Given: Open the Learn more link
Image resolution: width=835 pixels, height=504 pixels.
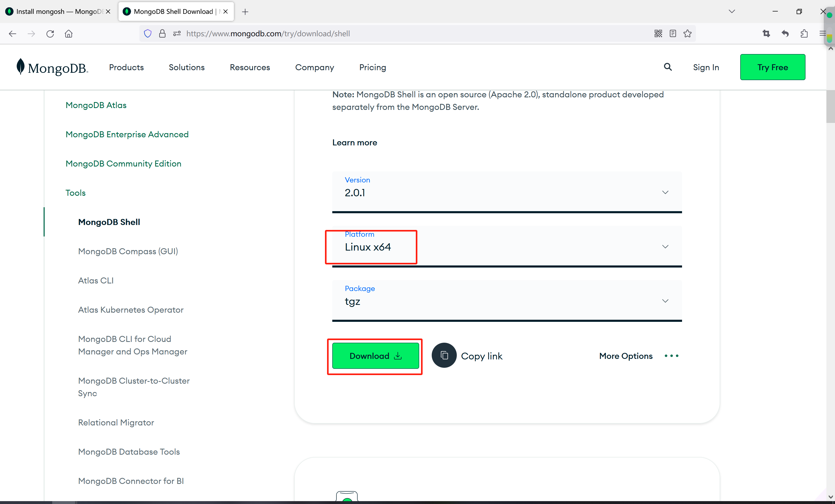Looking at the screenshot, I should (354, 143).
